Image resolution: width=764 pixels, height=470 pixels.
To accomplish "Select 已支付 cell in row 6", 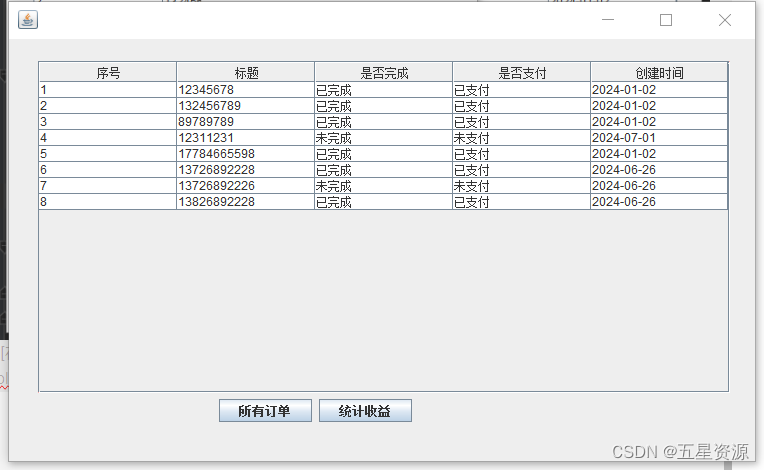I will pyautogui.click(x=521, y=170).
